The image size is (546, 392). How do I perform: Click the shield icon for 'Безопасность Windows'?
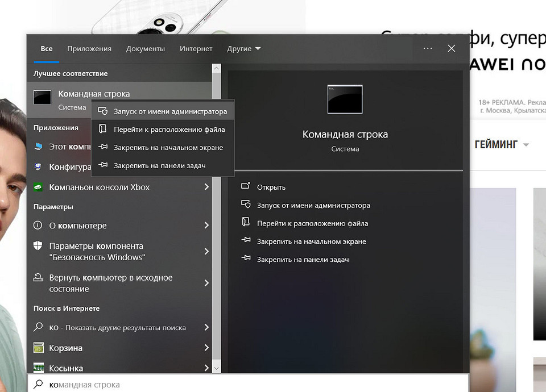click(x=38, y=247)
